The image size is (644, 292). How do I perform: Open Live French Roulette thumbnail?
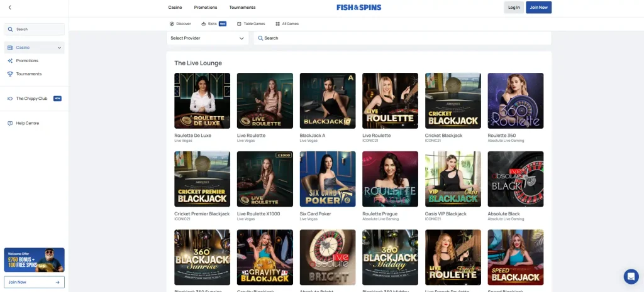tap(453, 257)
